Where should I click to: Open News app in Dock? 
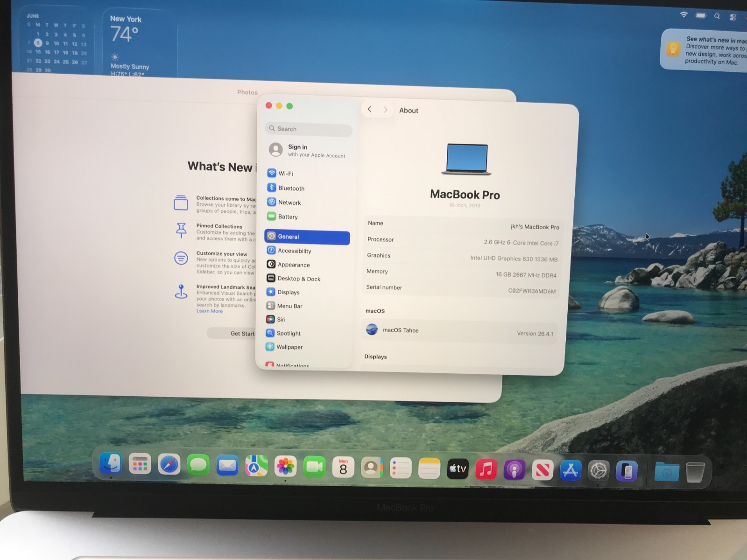[x=542, y=470]
